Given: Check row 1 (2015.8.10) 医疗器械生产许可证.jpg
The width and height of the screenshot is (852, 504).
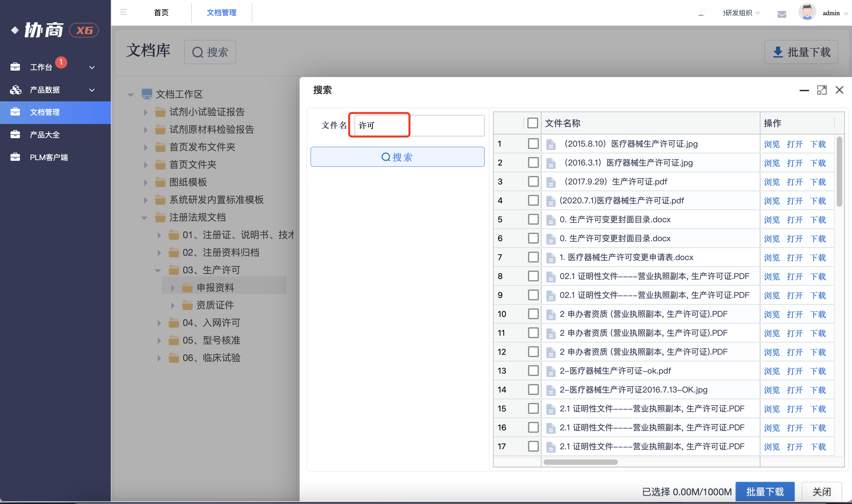Looking at the screenshot, I should pyautogui.click(x=533, y=144).
